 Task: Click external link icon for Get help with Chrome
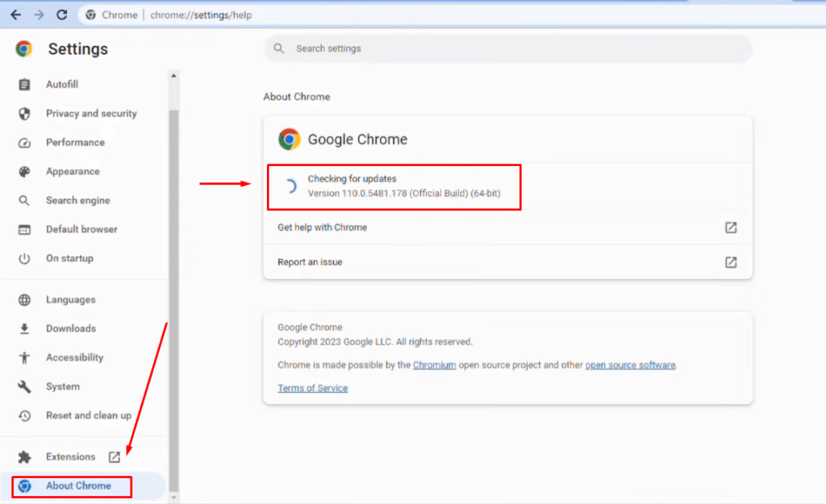731,227
